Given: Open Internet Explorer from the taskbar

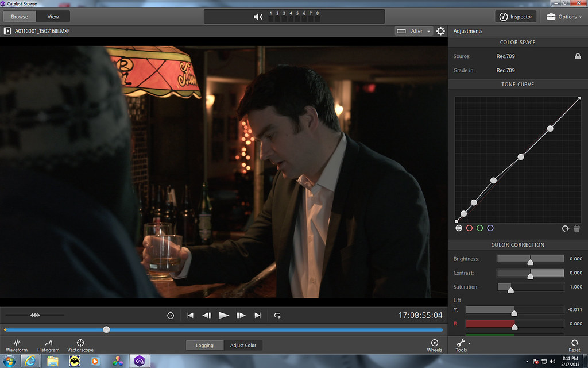Looking at the screenshot, I should click(x=30, y=361).
